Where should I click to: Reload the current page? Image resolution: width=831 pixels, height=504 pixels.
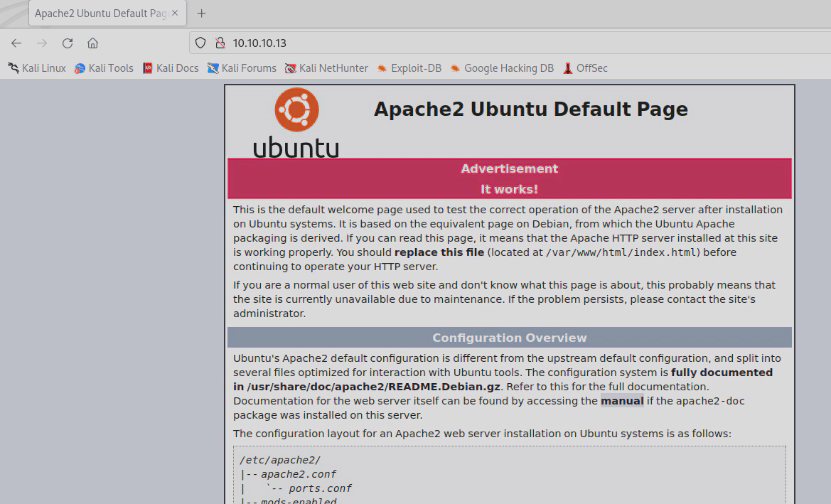[68, 43]
